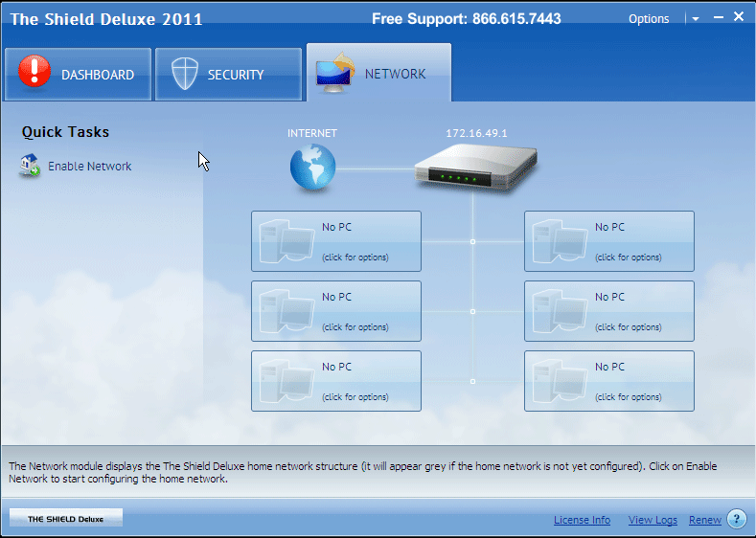This screenshot has height=538, width=756.
Task: Click the help question mark icon
Action: 736,519
